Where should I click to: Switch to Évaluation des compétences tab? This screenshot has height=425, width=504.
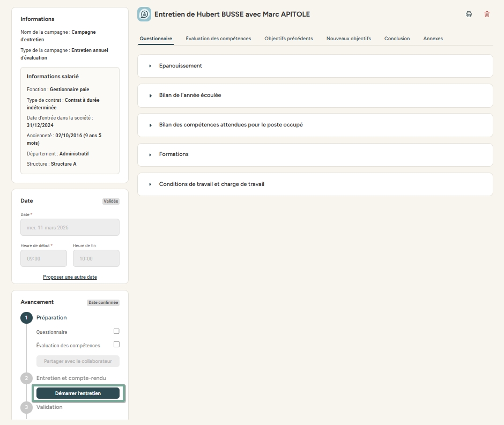coord(218,39)
